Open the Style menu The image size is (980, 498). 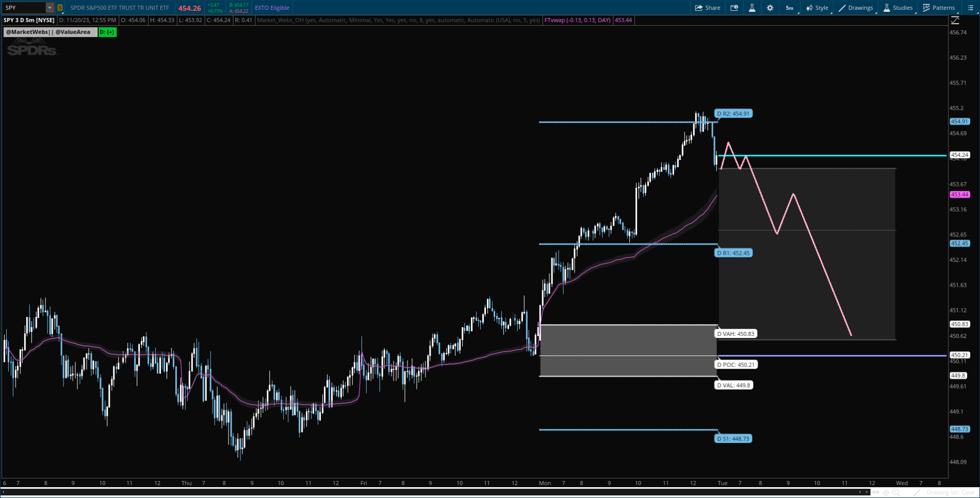coord(817,8)
